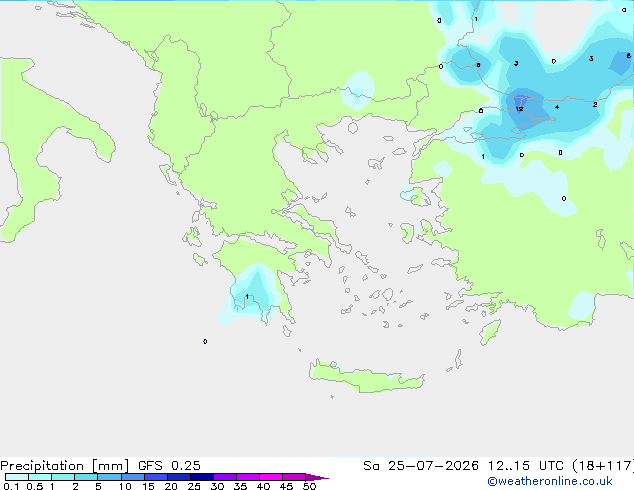Click the island of Crete on the map
The width and height of the screenshot is (634, 490).
tap(366, 377)
